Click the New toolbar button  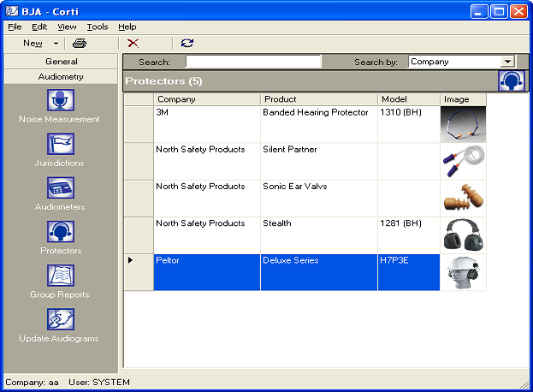[33, 43]
